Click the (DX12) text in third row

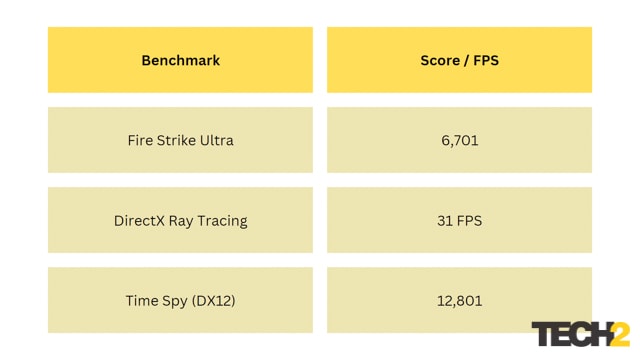click(213, 301)
